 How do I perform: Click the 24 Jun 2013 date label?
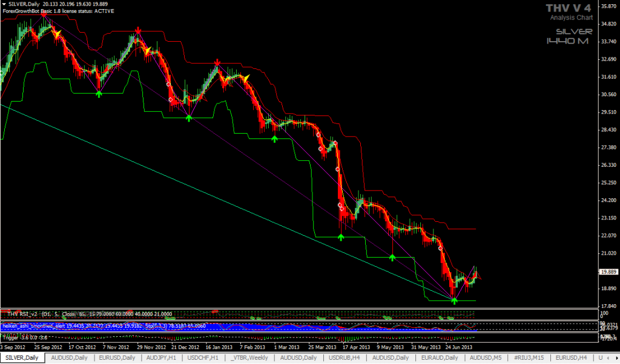(458, 348)
